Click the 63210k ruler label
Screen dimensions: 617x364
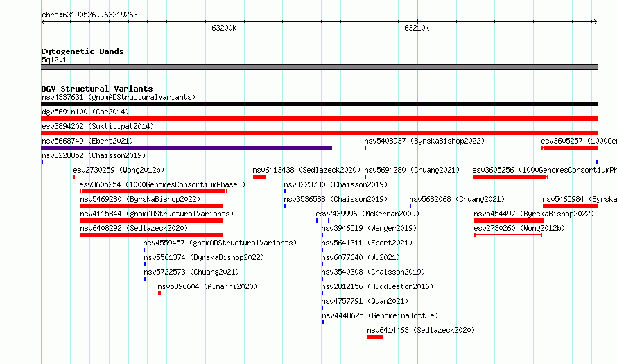point(417,28)
